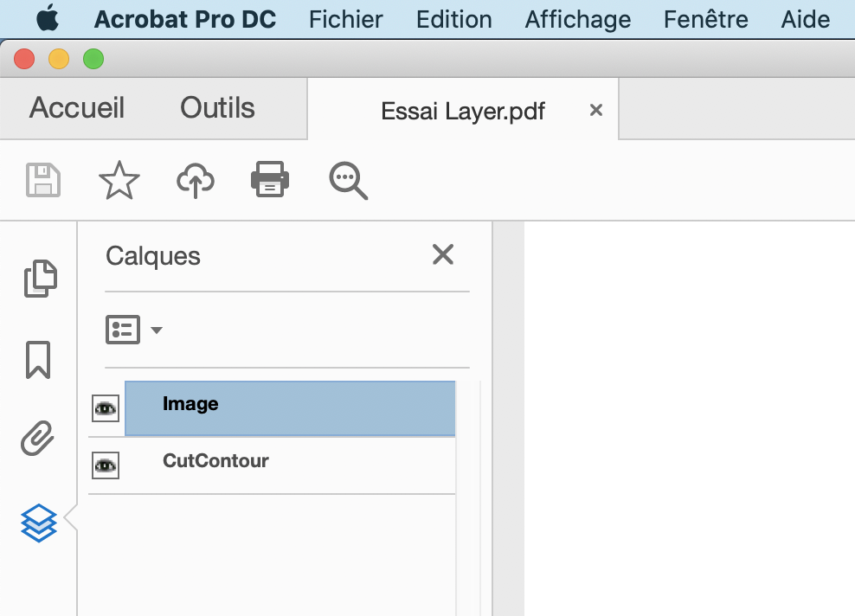855x616 pixels.
Task: Select the Image layer row
Action: 290,408
